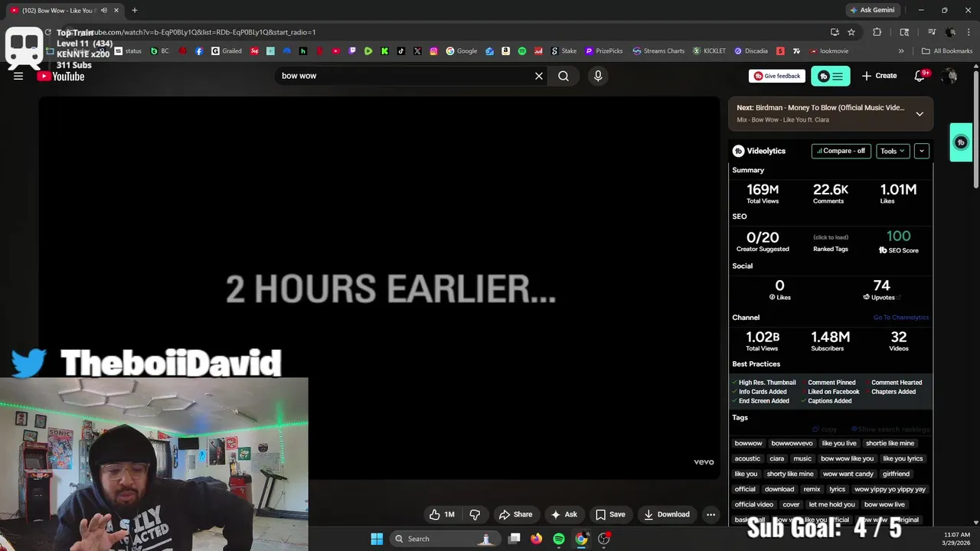Ask about this video with the Ask button
The image size is (980, 551).
pyautogui.click(x=564, y=514)
